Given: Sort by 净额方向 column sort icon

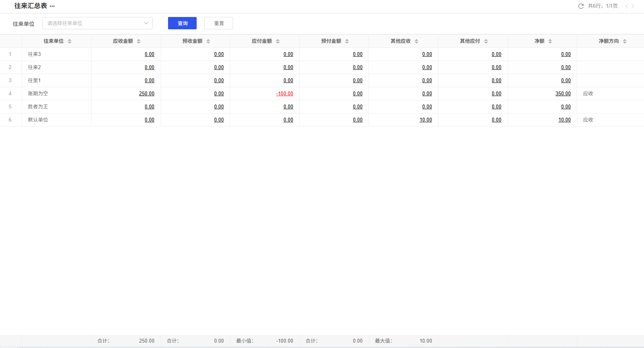Looking at the screenshot, I should click(625, 41).
